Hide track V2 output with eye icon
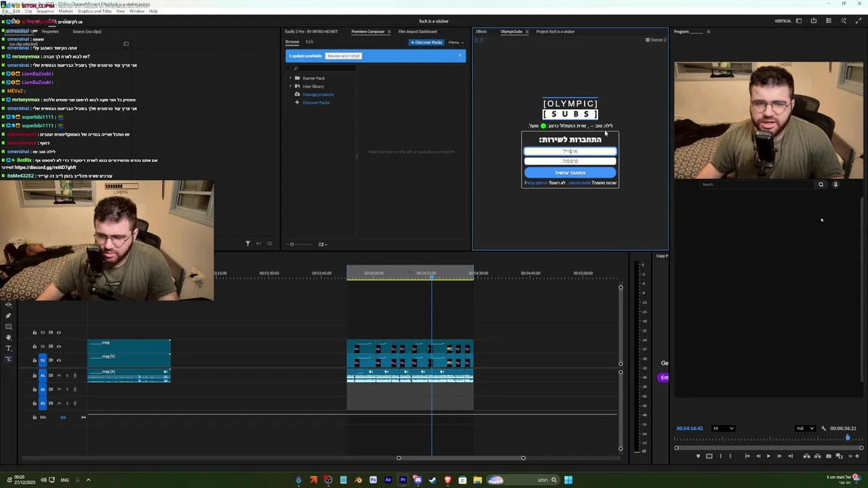This screenshot has width=868, height=488. tap(58, 346)
